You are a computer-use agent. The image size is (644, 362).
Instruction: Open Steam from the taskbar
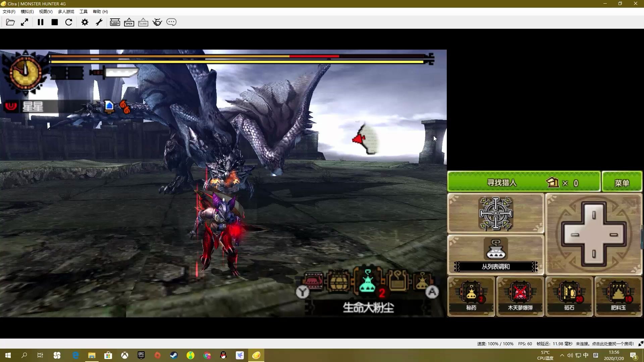tap(174, 355)
